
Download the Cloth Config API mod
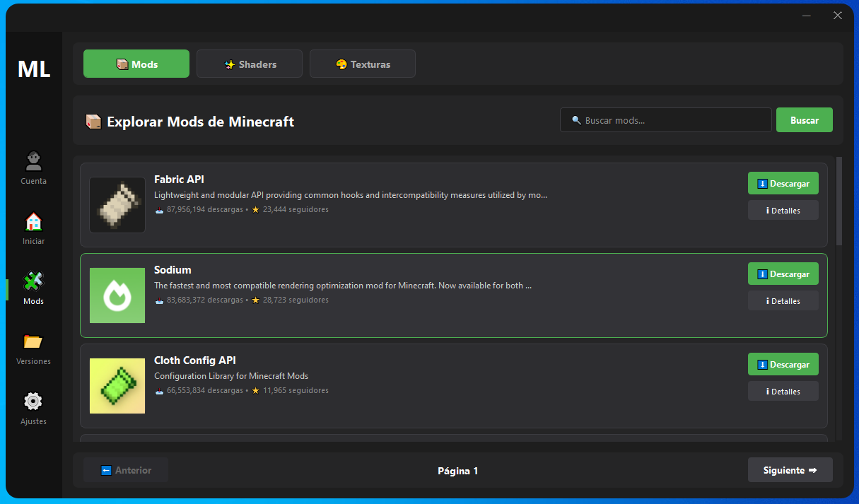783,364
